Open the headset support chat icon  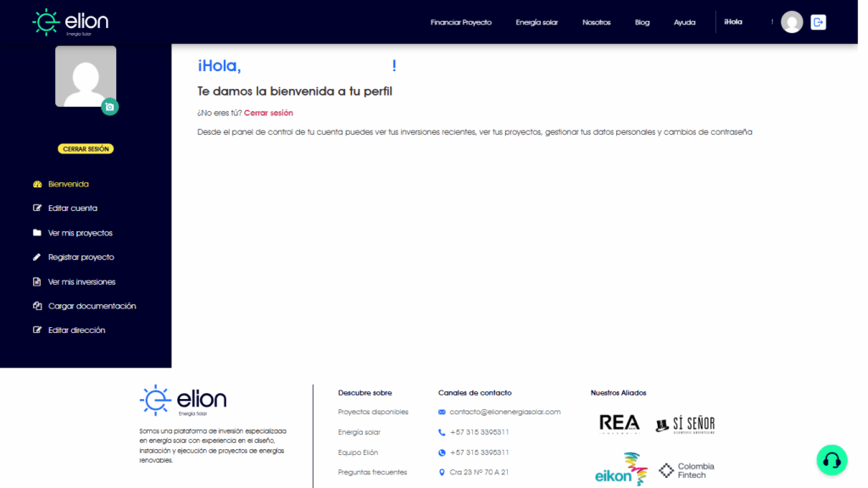click(832, 460)
